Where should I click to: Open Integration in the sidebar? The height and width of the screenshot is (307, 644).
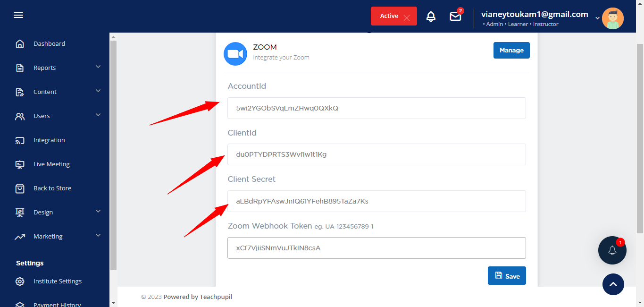click(x=49, y=140)
